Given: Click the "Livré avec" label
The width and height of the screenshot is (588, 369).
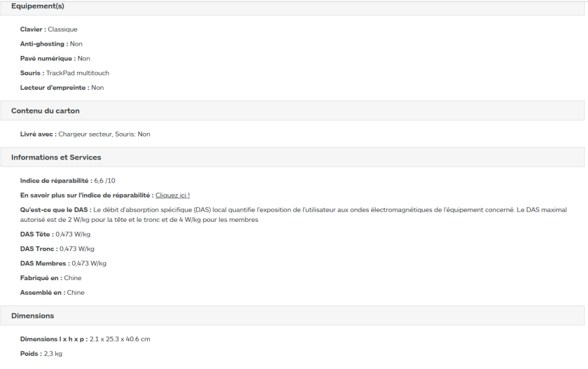Looking at the screenshot, I should pyautogui.click(x=38, y=134).
